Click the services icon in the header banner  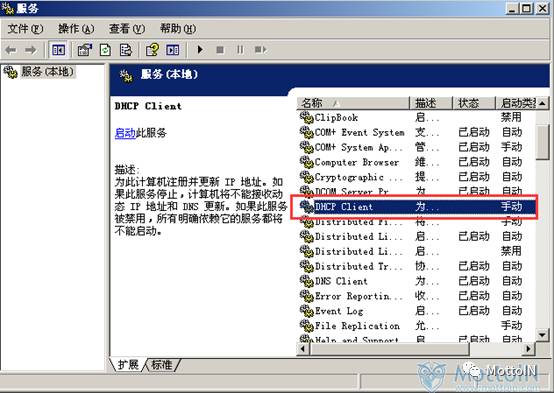(x=126, y=75)
